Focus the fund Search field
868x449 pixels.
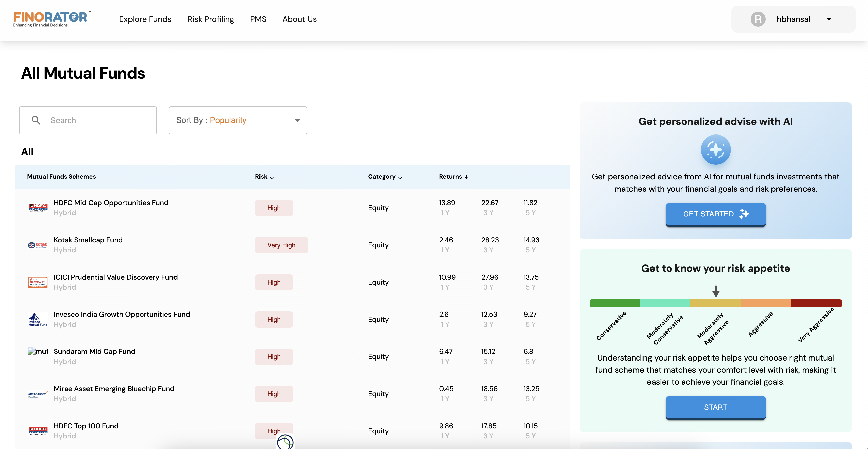tap(88, 120)
